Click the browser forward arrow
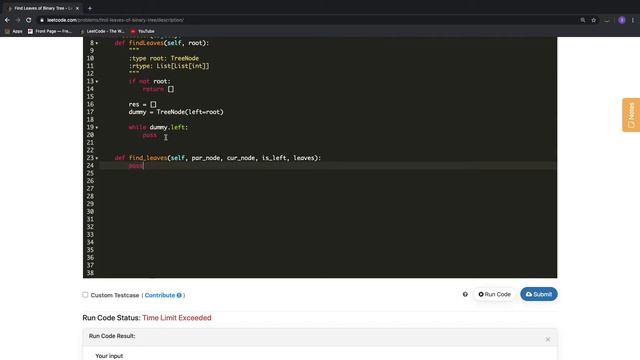This screenshot has height=360, width=640. coord(18,20)
